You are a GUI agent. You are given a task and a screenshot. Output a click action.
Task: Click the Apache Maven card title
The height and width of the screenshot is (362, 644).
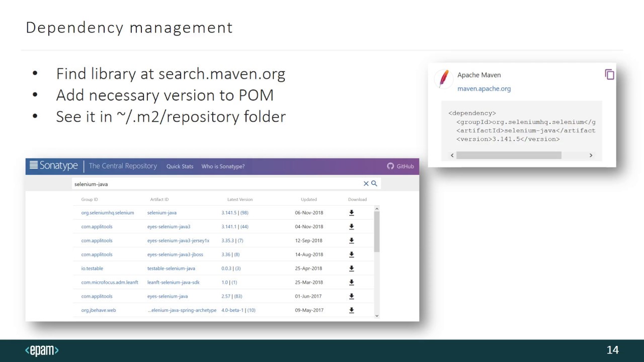tap(479, 75)
